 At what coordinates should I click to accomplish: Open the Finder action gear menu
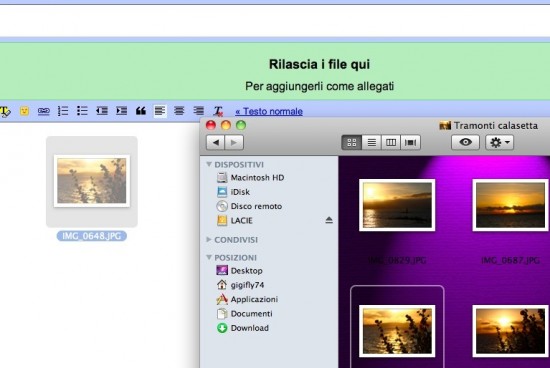(x=499, y=142)
